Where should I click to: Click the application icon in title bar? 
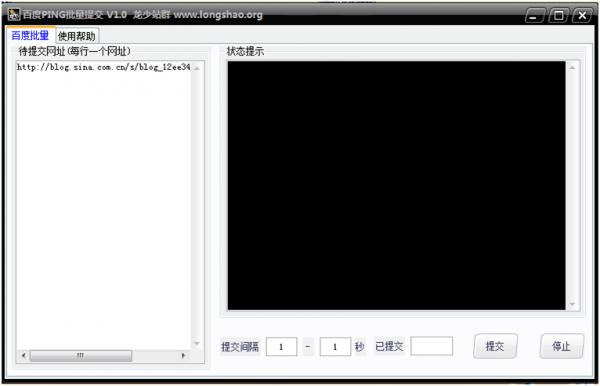tap(14, 15)
